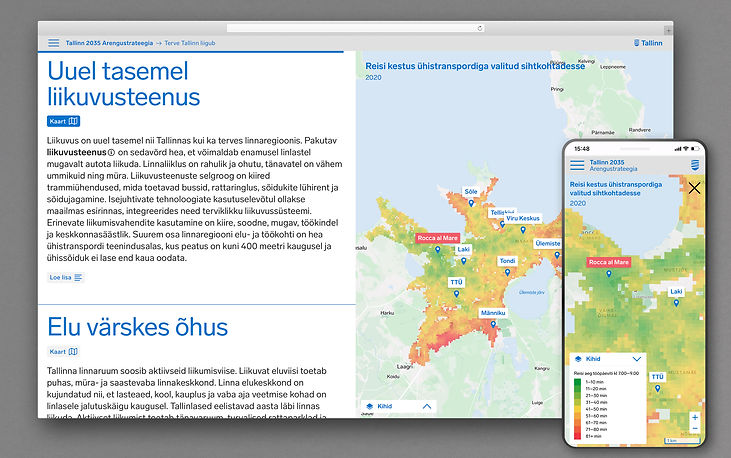Close the map overlay with the X on the phone
731x458 pixels.
pyautogui.click(x=694, y=188)
